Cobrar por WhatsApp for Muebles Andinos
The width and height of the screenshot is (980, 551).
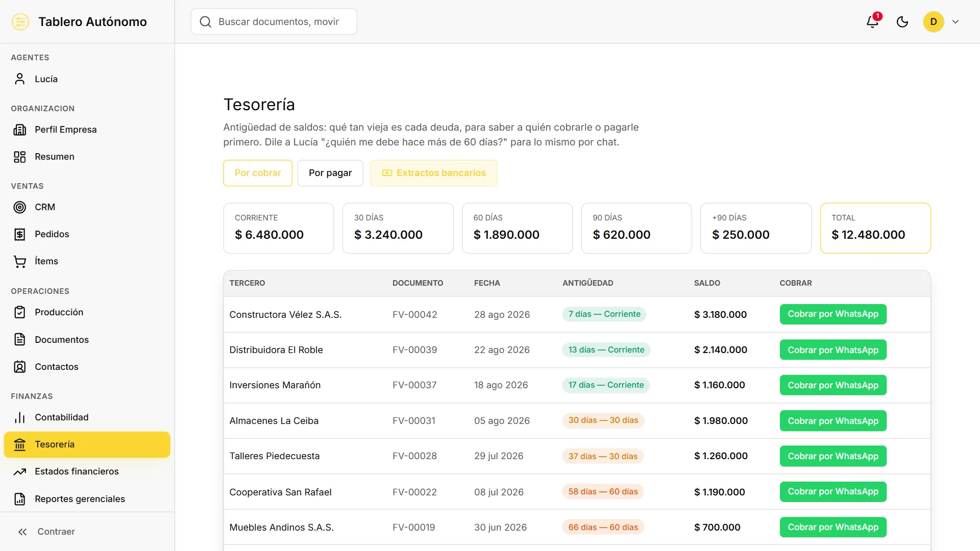tap(833, 527)
